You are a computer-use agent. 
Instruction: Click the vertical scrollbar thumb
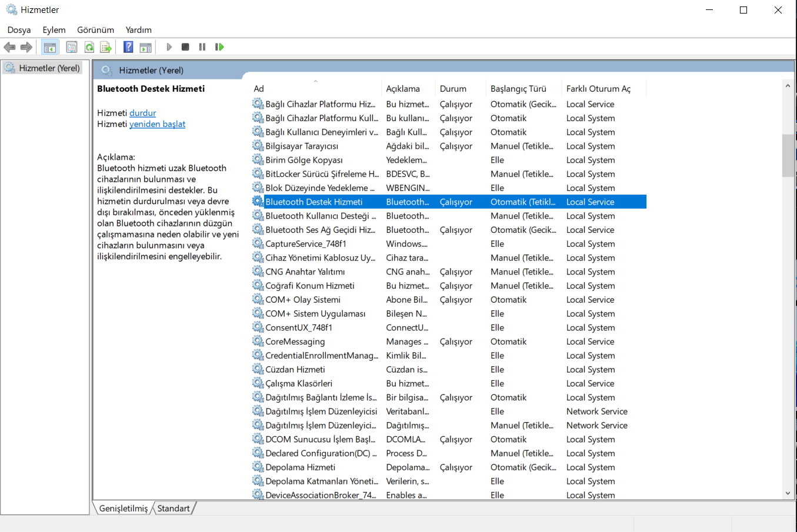coord(788,155)
